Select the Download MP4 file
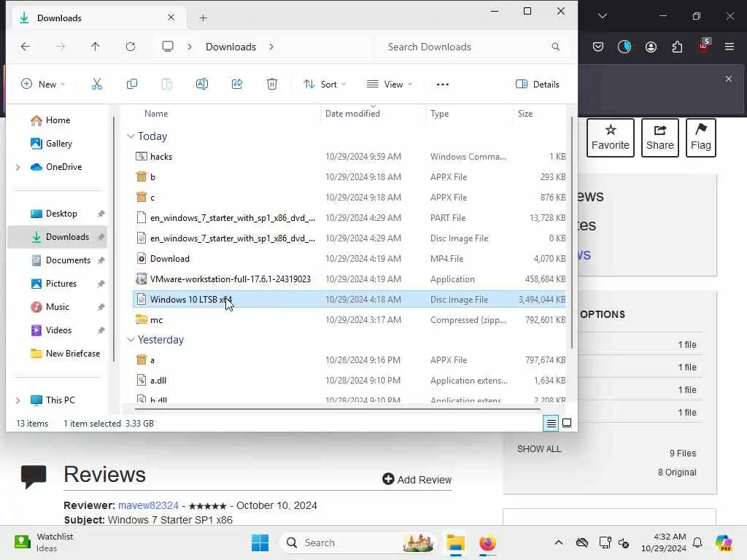This screenshot has height=560, width=747. tap(349, 259)
